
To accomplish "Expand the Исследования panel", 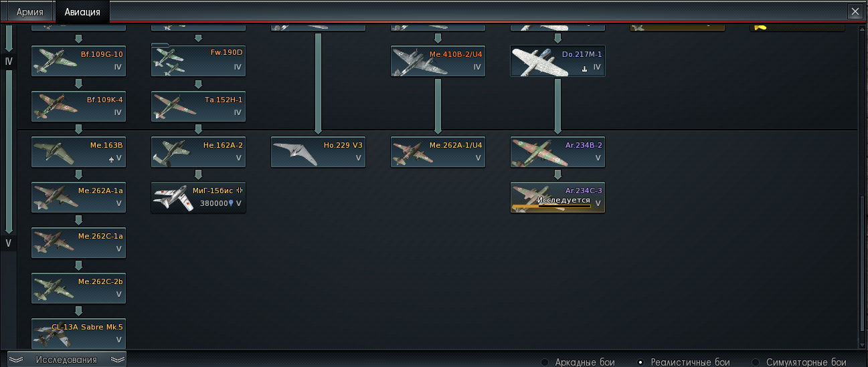I will pos(66,360).
